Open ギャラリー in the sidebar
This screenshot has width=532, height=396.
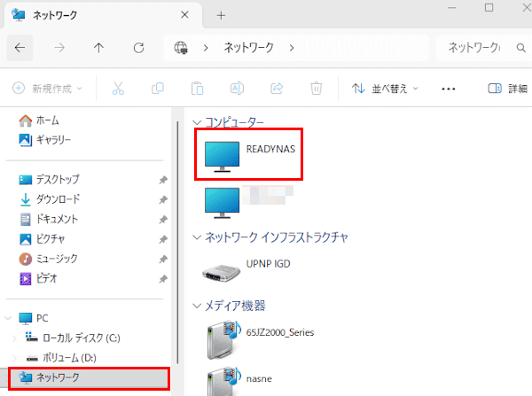[x=45, y=140]
